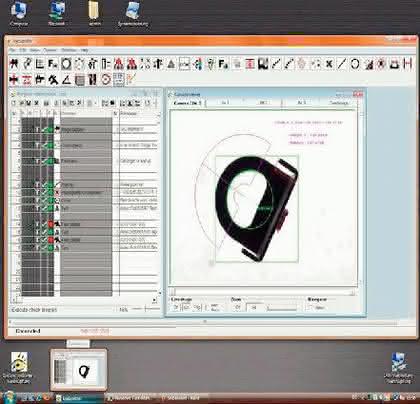The width and height of the screenshot is (420, 404).
Task: Click the red status indicator in row 16
Action: (x=51, y=240)
